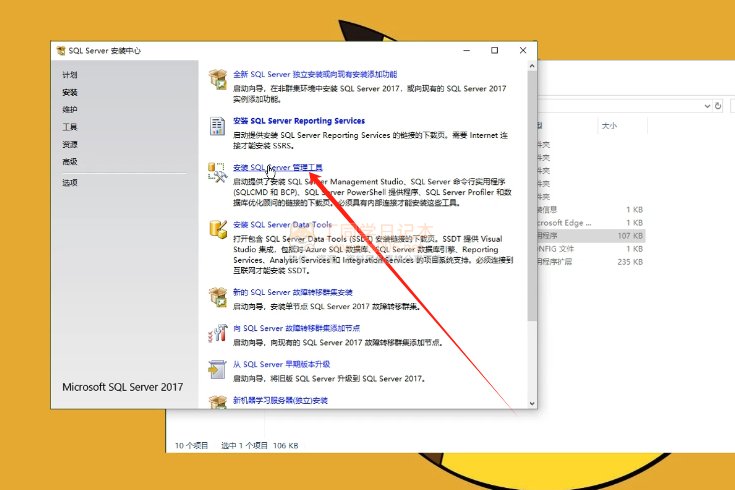Open the 新机器学习服务器(独立)安装 link
This screenshot has width=735, height=490.
(x=280, y=400)
